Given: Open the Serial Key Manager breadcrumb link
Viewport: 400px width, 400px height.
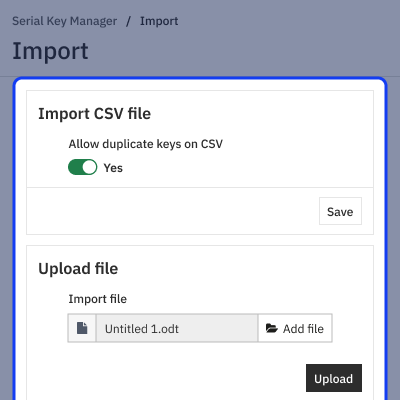Looking at the screenshot, I should point(65,21).
